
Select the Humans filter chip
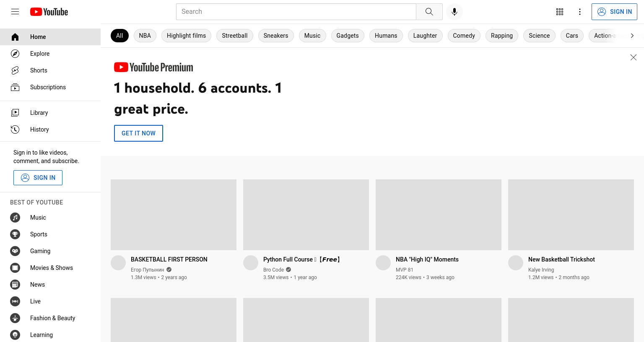tap(386, 36)
